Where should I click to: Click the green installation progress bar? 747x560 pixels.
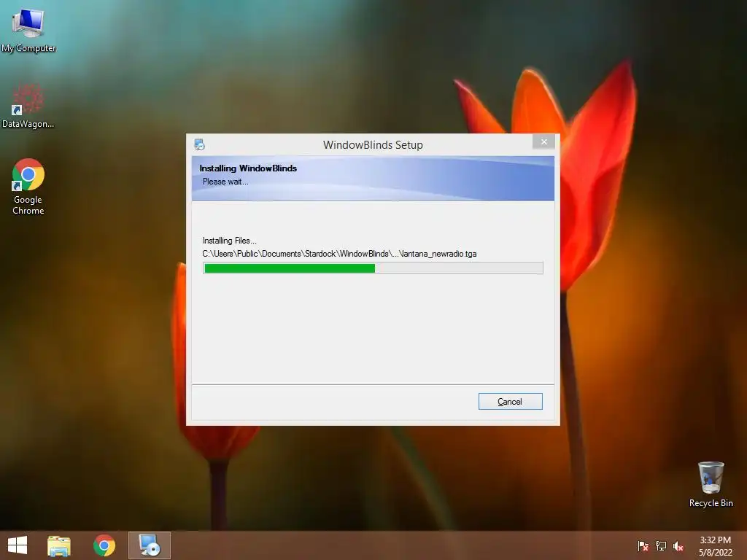(x=373, y=268)
